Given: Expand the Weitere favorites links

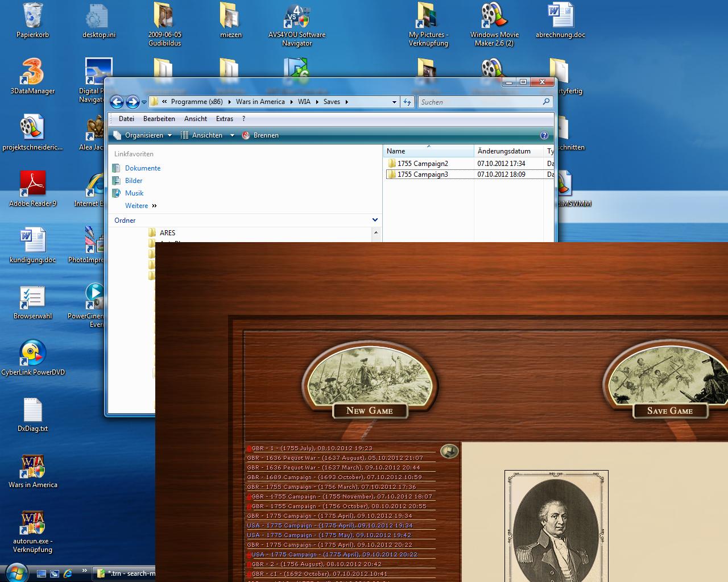Looking at the screenshot, I should point(140,206).
